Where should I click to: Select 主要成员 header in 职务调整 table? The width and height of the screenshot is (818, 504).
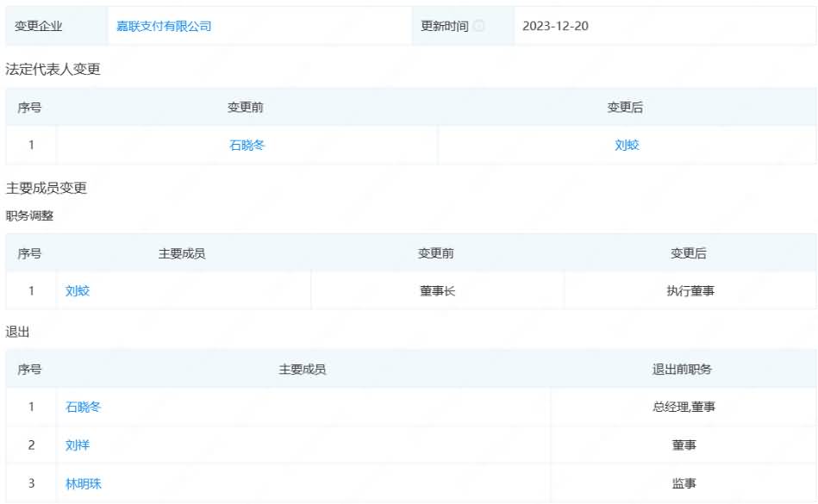pos(182,254)
